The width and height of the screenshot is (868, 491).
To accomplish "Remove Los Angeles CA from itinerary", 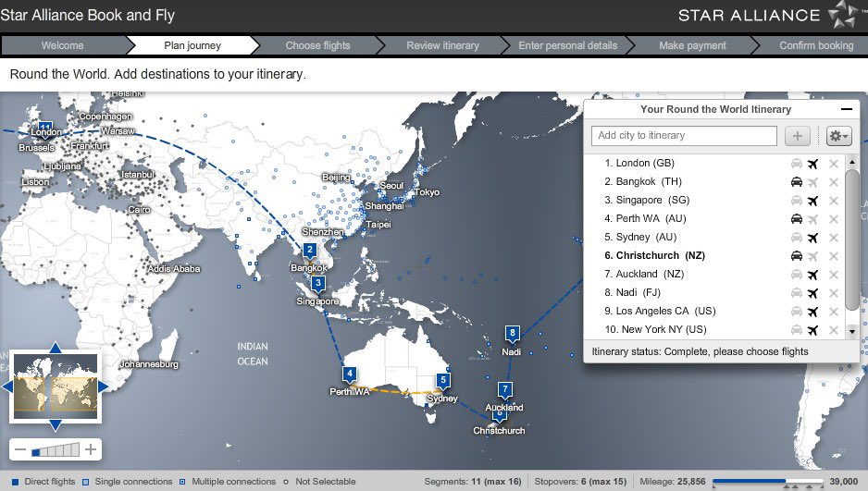I will coord(833,312).
